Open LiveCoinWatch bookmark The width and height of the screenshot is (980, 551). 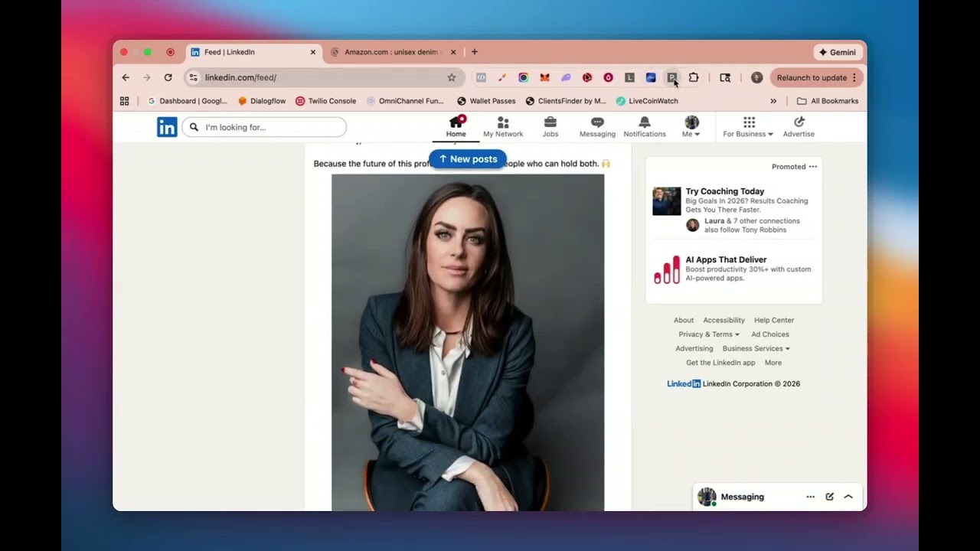point(647,101)
